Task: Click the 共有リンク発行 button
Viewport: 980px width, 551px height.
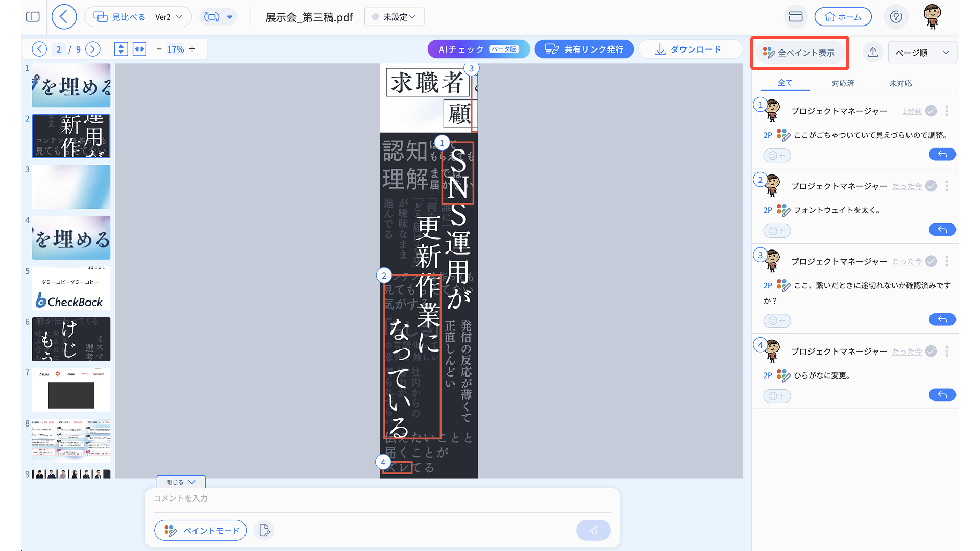Action: [x=584, y=49]
